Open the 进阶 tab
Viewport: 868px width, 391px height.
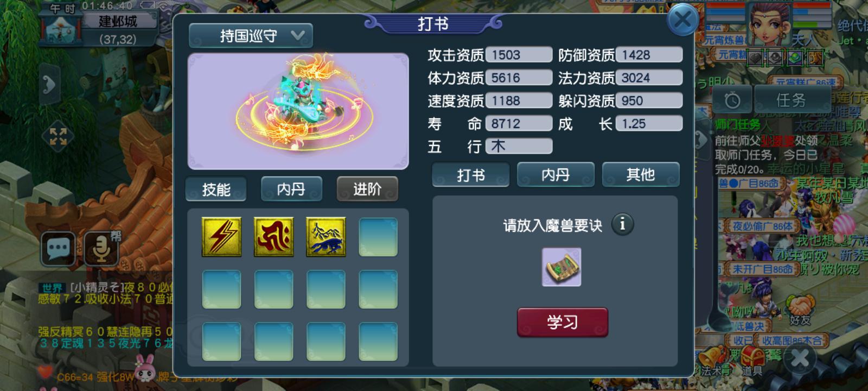[x=367, y=189]
